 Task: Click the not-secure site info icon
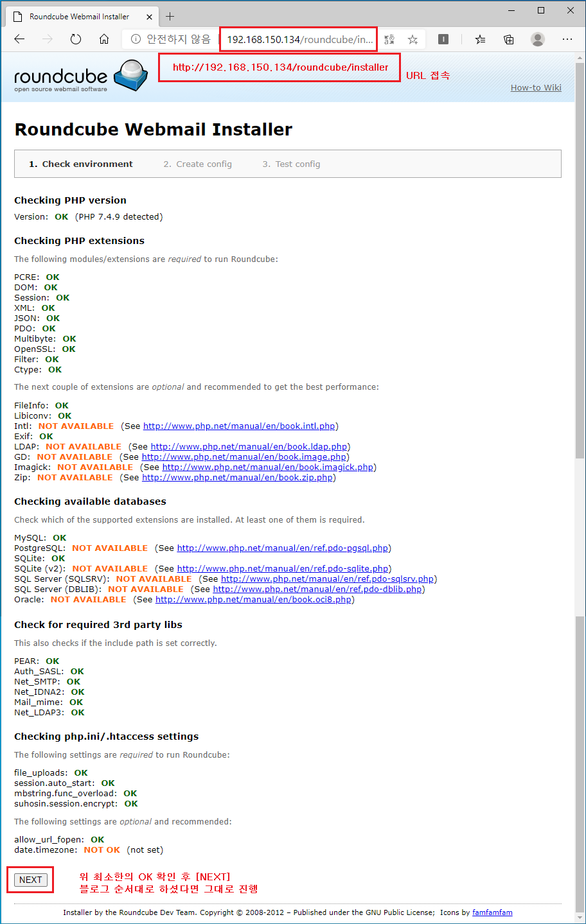[x=136, y=39]
